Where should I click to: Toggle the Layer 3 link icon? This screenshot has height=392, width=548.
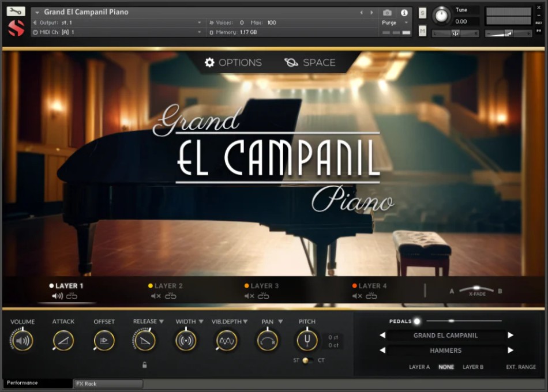click(x=264, y=296)
